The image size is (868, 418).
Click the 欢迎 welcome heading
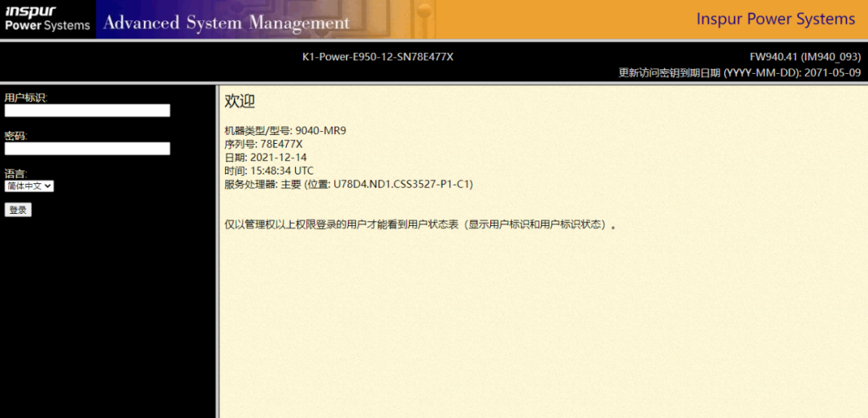(x=240, y=101)
